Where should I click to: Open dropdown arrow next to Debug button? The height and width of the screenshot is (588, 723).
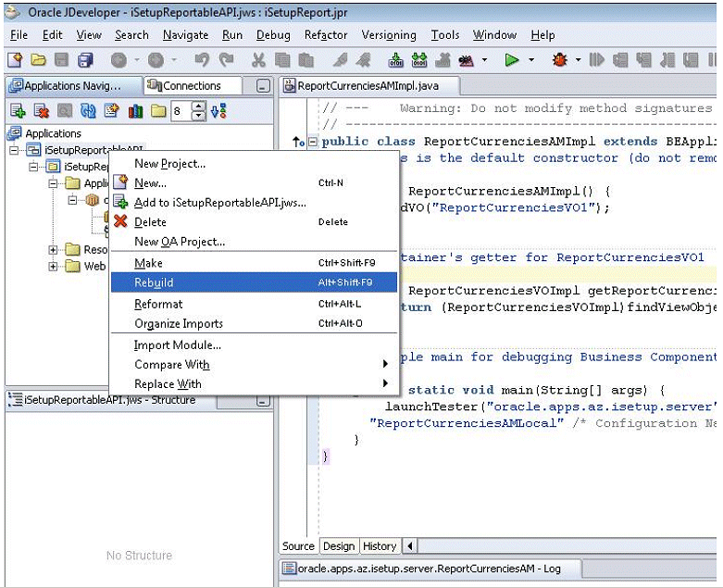(579, 60)
